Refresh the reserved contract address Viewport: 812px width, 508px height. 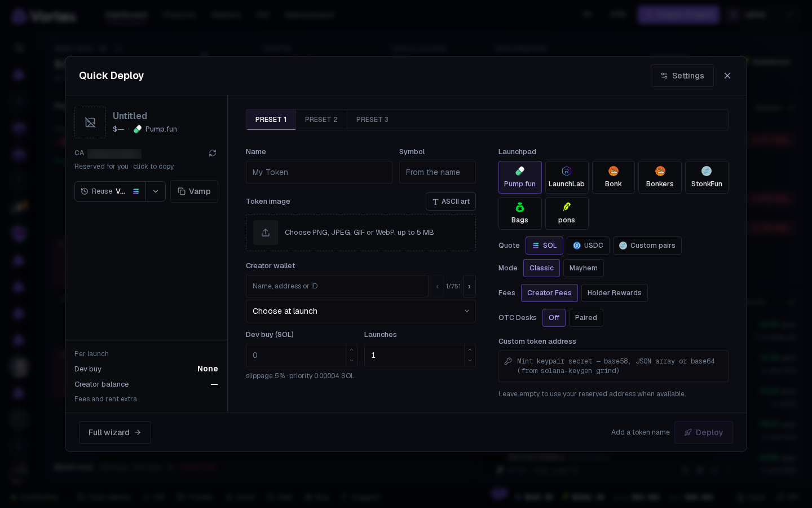point(213,153)
